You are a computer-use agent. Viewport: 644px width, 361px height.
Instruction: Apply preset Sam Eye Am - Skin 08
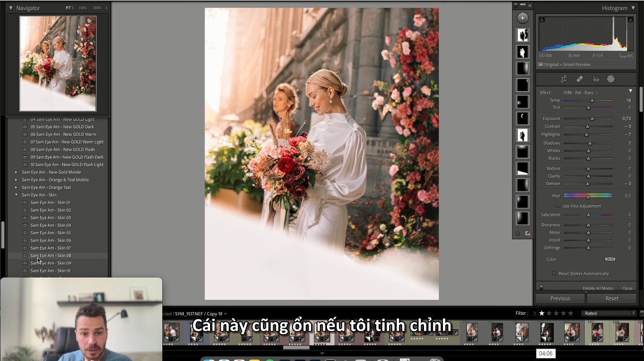51,256
